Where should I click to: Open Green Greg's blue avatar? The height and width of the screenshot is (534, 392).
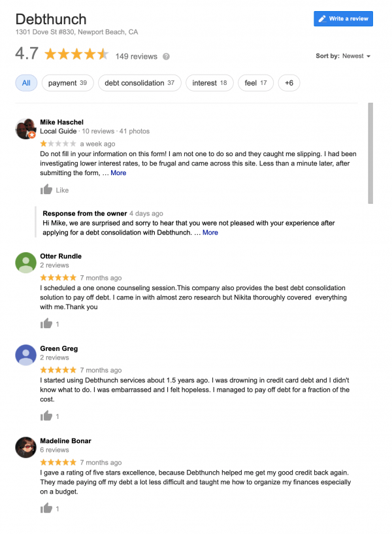(25, 354)
